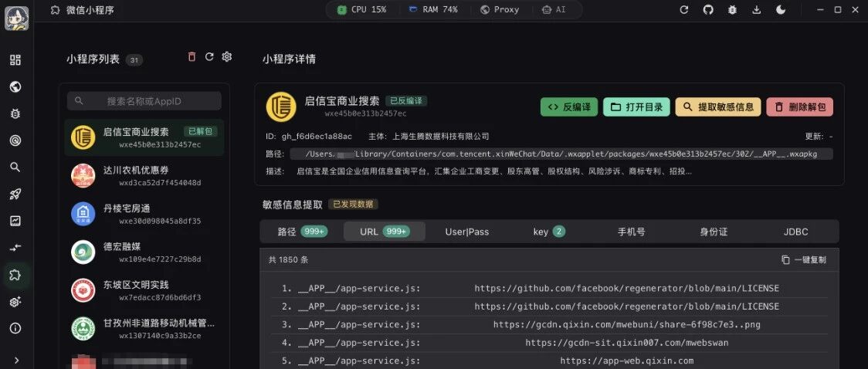The height and width of the screenshot is (369, 868).
Task: Select 东坡区文明实践 in the list
Action: click(x=144, y=290)
